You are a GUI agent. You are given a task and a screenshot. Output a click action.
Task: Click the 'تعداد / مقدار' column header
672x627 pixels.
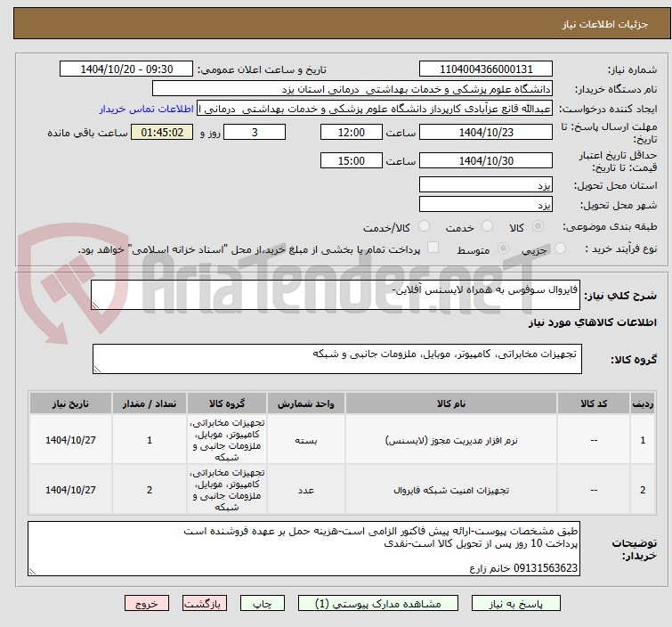(x=150, y=403)
